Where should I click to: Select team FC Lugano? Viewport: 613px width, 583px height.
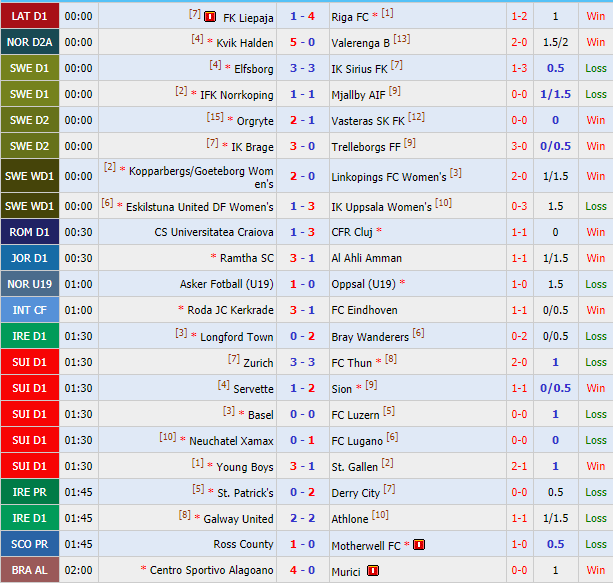point(357,441)
